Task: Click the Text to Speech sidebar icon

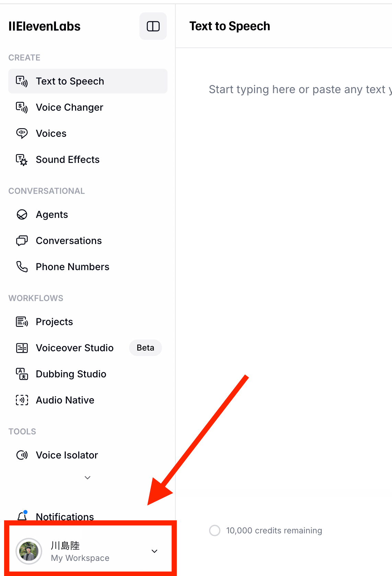Action: pos(22,81)
